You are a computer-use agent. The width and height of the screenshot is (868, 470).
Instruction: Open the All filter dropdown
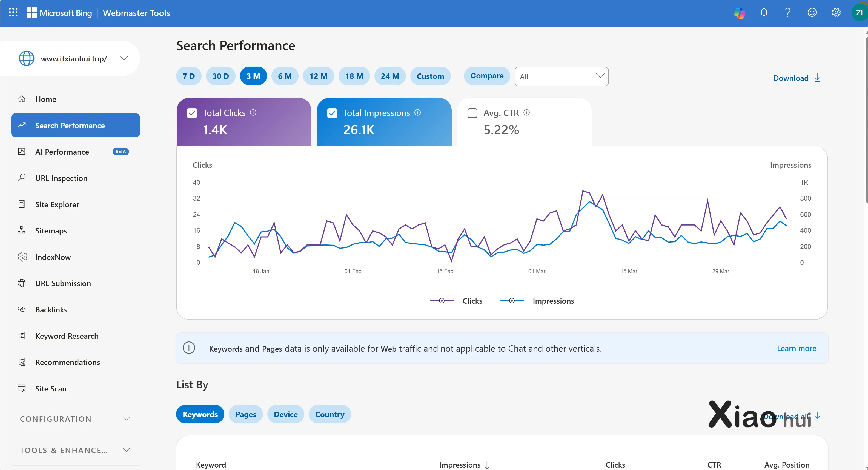pyautogui.click(x=561, y=76)
